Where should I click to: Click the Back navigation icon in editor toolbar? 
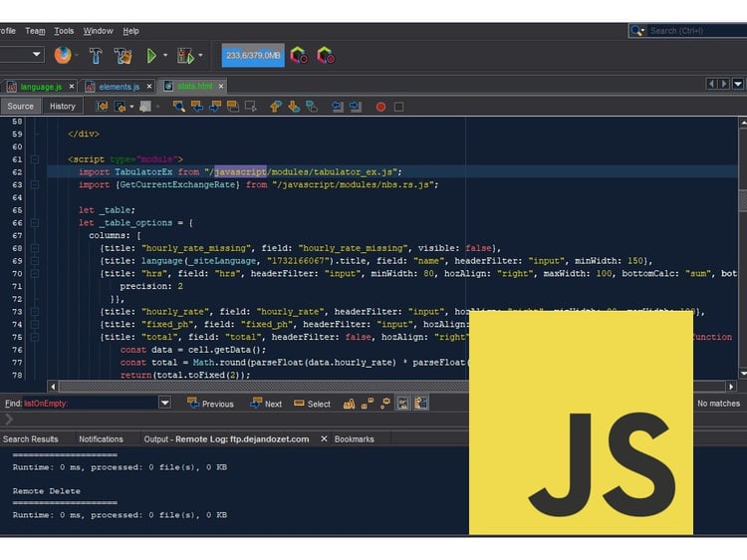(121, 107)
